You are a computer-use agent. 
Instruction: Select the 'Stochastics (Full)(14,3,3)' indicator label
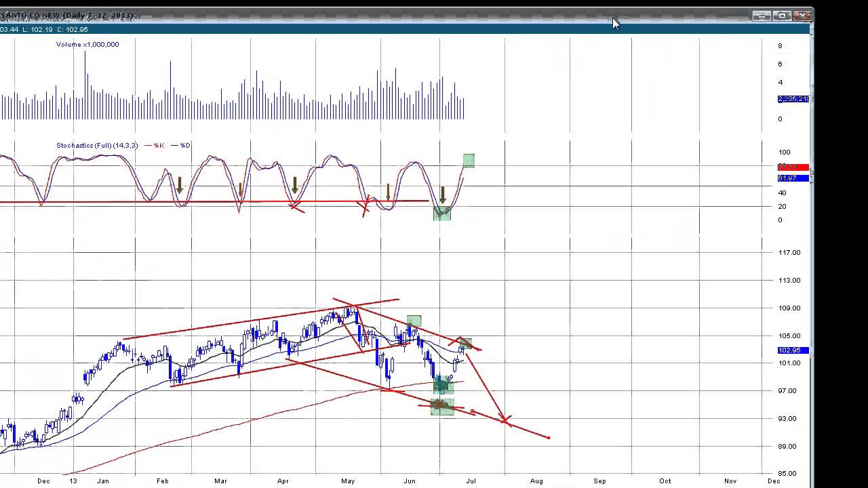pos(97,146)
